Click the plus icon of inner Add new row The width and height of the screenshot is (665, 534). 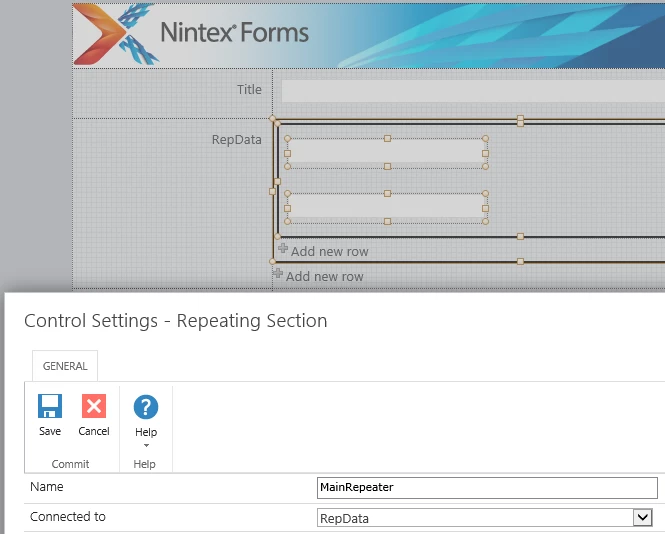283,249
